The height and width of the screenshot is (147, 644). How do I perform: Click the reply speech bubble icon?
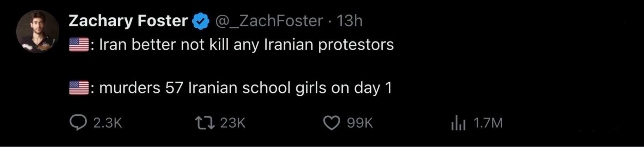(78, 123)
